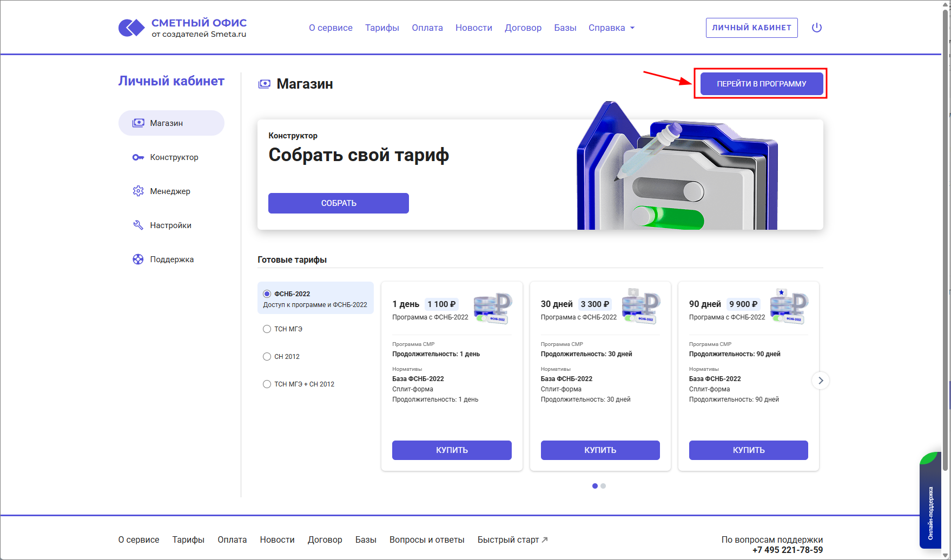951x560 pixels.
Task: Click the constructor banner illustration
Action: 677,166
